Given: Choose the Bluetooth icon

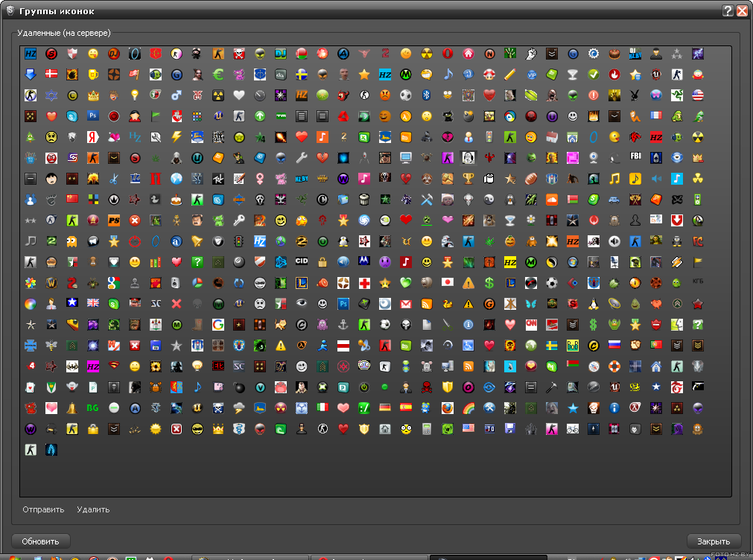Looking at the screenshot, I should click(427, 95).
